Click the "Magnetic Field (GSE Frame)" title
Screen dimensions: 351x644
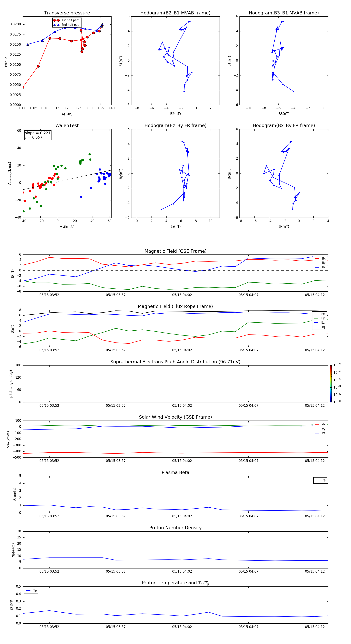pos(175,251)
